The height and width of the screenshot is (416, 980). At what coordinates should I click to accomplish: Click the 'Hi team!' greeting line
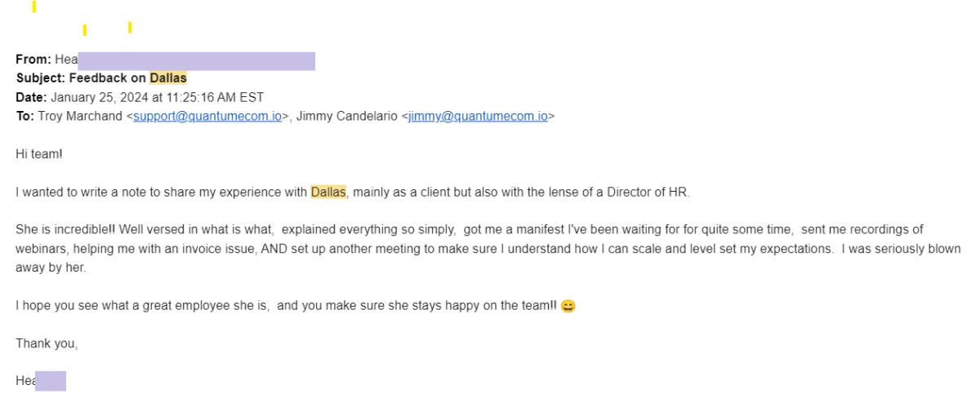(39, 154)
